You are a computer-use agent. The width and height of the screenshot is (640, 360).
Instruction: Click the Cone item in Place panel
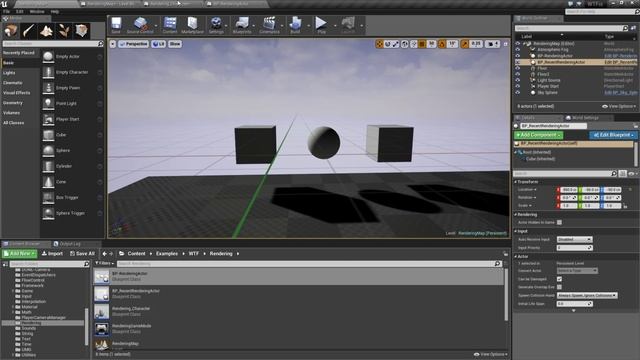tap(72, 182)
